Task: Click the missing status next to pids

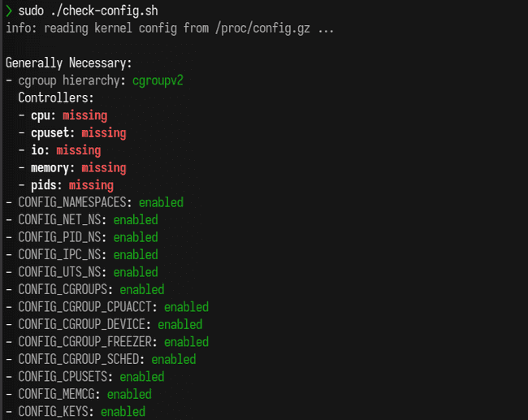Action: [x=91, y=185]
